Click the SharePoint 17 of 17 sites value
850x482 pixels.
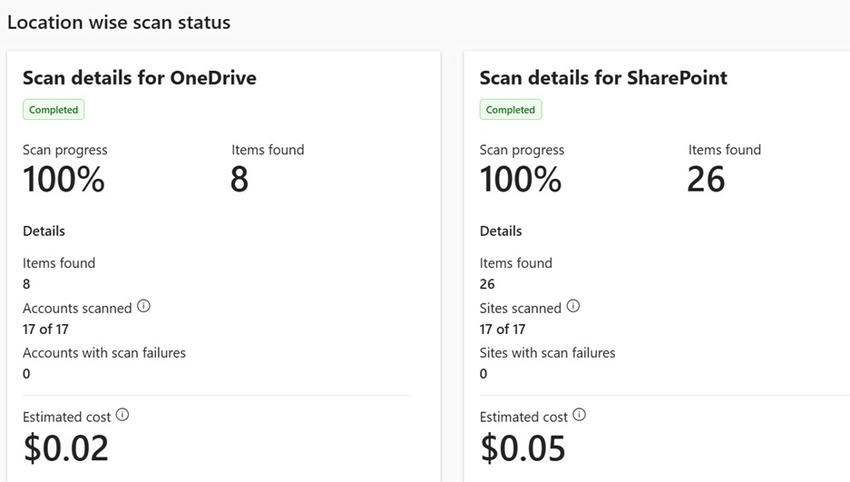(x=502, y=329)
